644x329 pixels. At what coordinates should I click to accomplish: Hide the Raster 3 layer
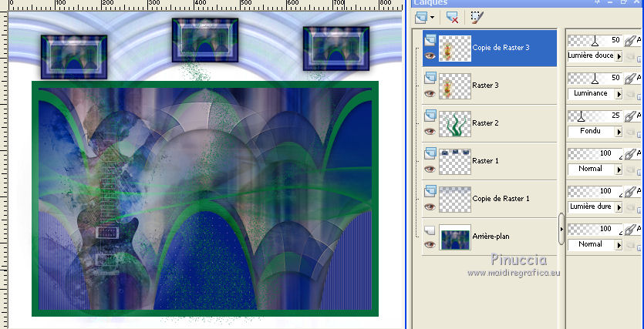(430, 93)
